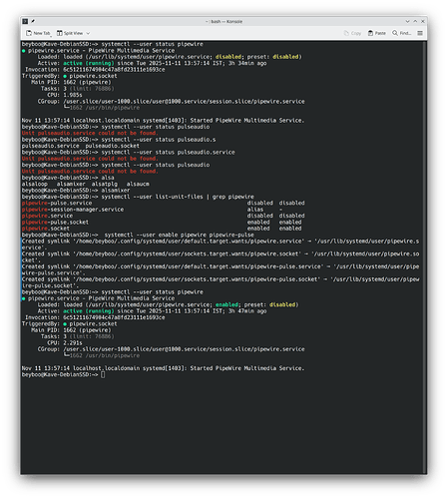Click the 'alias' state value
The height and width of the screenshot is (499, 448).
pos(255,210)
